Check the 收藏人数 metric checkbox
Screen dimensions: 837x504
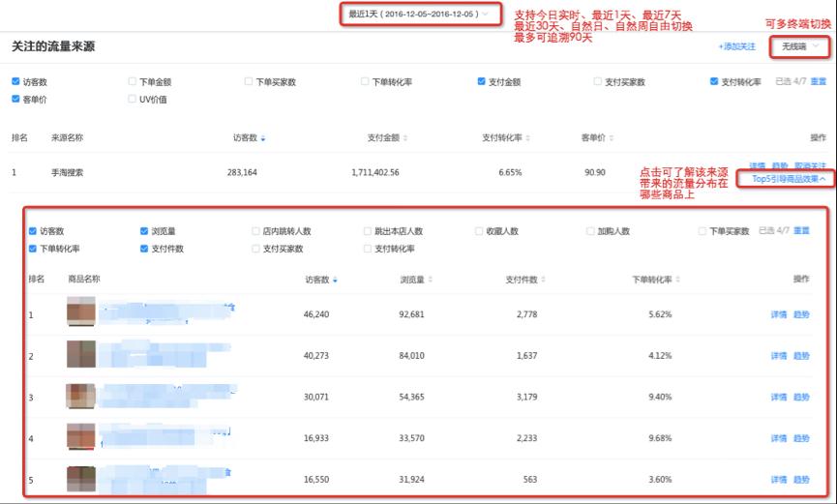point(479,231)
